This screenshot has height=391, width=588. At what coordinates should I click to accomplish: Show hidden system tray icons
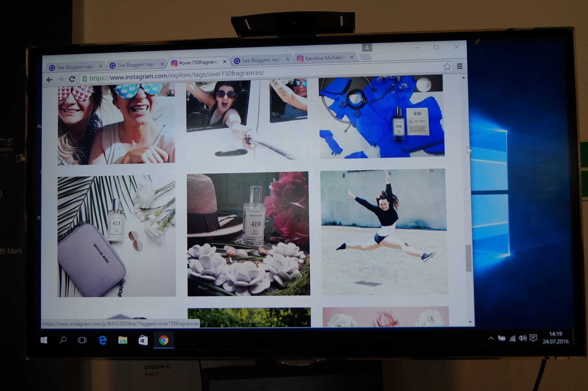491,338
